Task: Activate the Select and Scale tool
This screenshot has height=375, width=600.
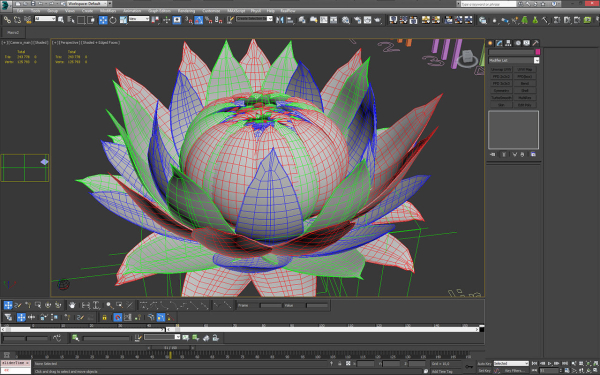Action: coord(123,20)
